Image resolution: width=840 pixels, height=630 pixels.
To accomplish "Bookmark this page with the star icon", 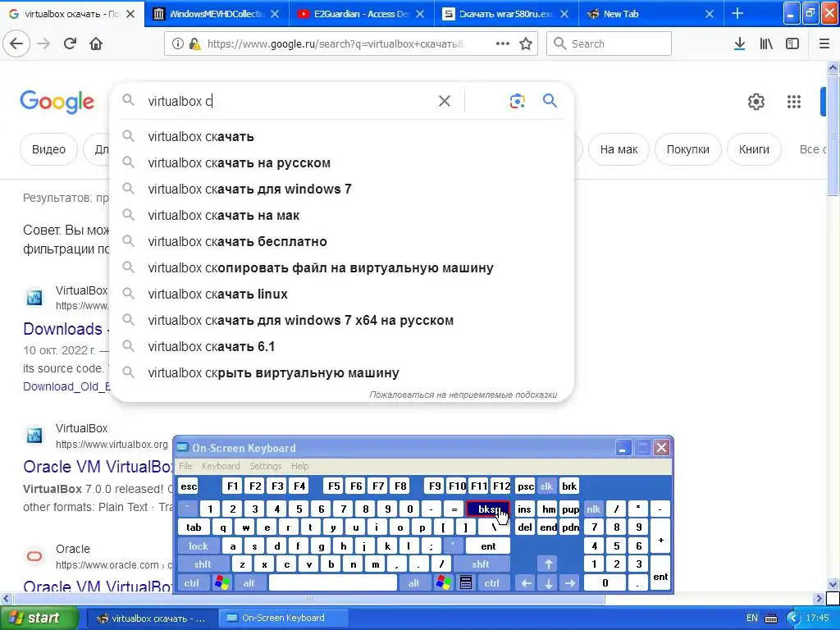I will click(x=526, y=44).
